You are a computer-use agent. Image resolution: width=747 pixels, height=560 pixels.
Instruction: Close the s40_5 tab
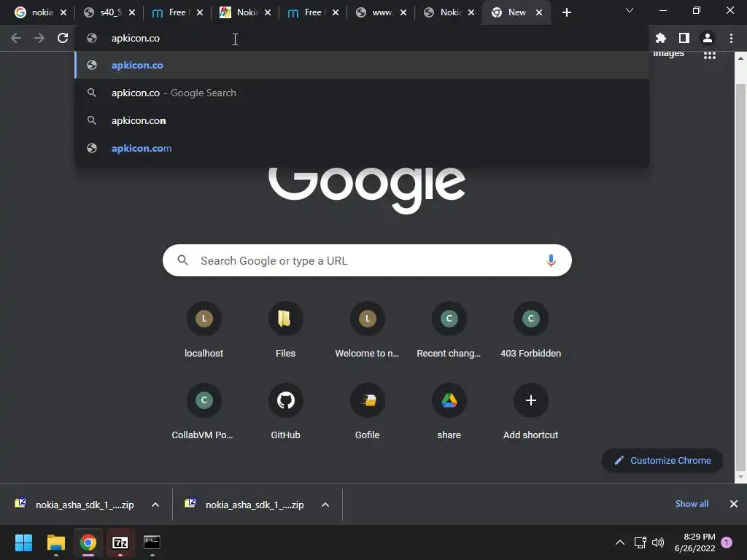coord(132,13)
